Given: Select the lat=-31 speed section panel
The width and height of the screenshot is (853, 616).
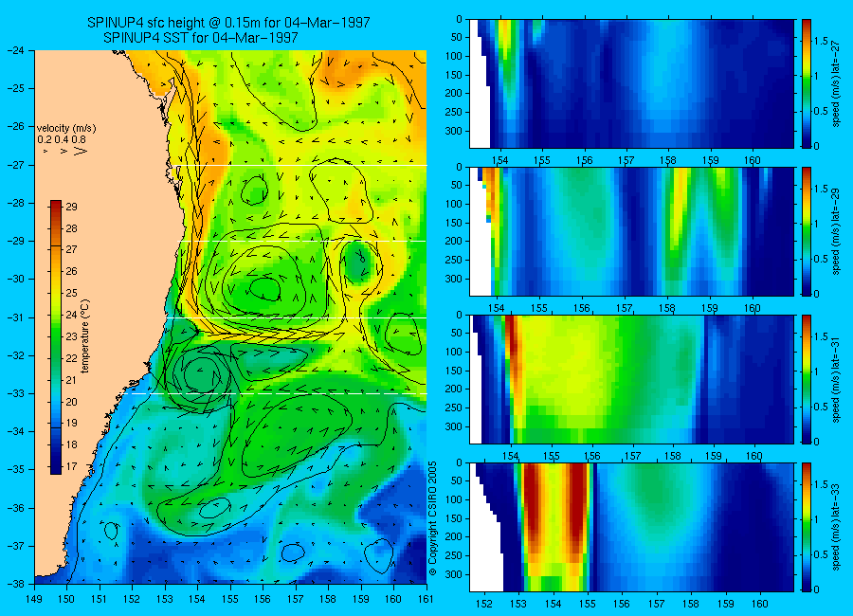Looking at the screenshot, I should point(631,379).
